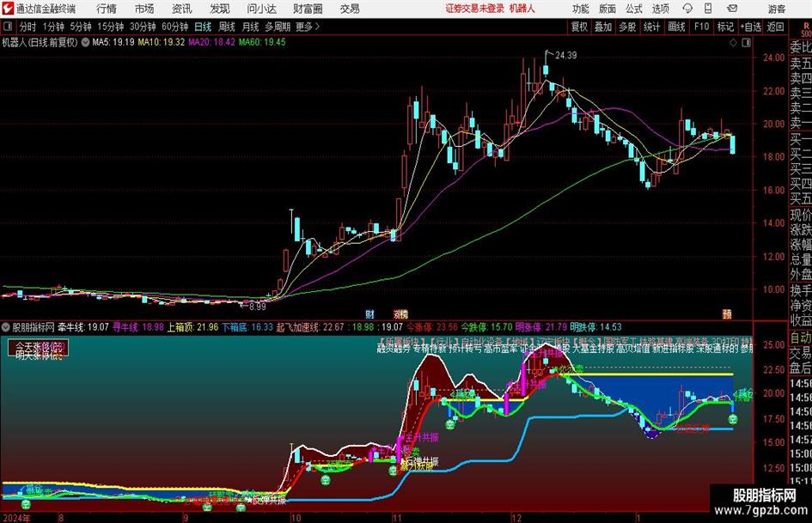Expand the 更多 periods dropdown
This screenshot has height=523, width=812.
308,27
